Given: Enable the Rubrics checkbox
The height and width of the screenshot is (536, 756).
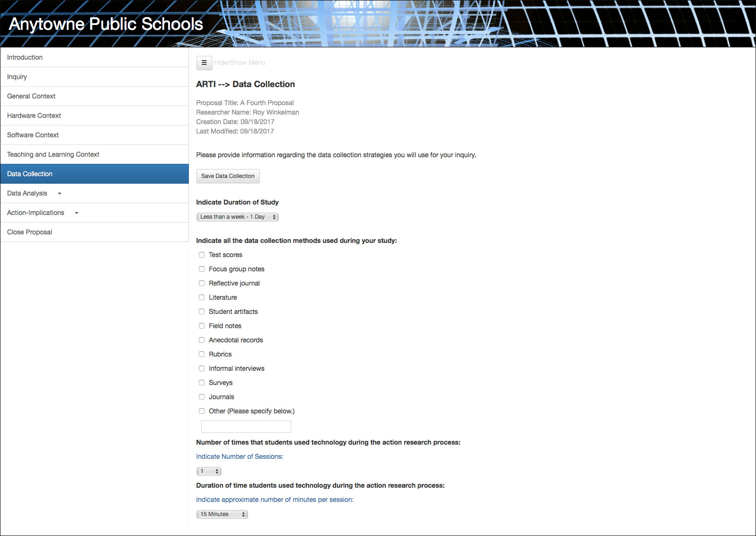Looking at the screenshot, I should (x=202, y=354).
